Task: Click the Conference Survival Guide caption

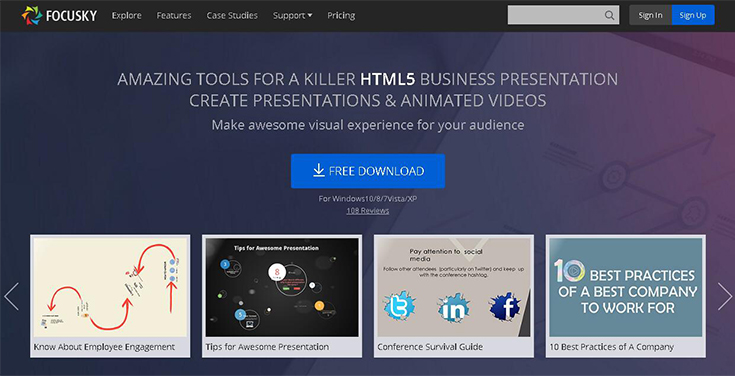Action: (x=430, y=347)
